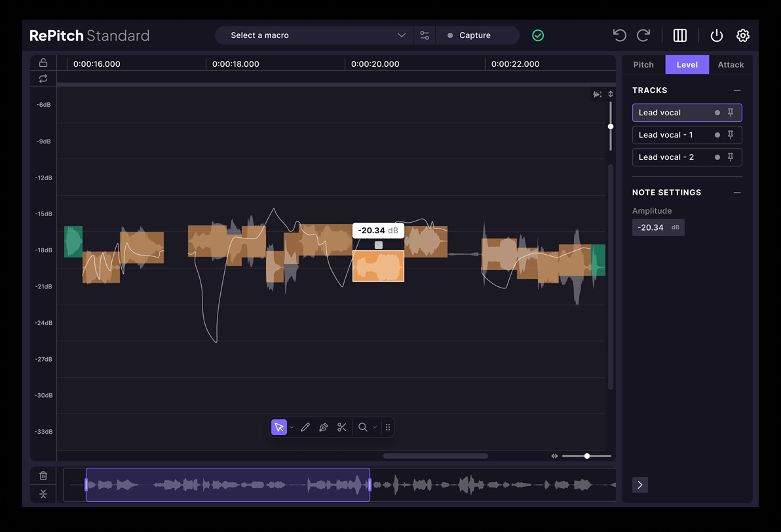Select the scissors split tool
This screenshot has height=532, width=781.
point(342,427)
